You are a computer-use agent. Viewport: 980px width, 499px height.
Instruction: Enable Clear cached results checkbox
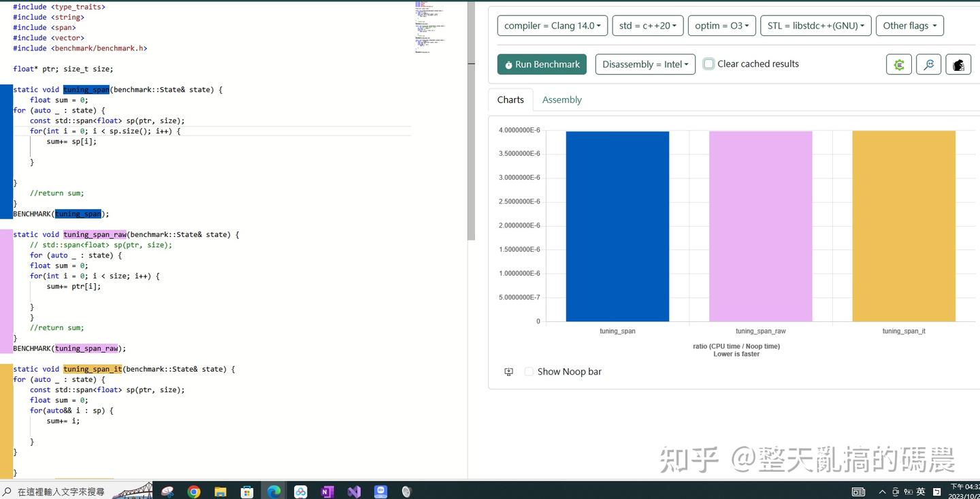point(708,64)
